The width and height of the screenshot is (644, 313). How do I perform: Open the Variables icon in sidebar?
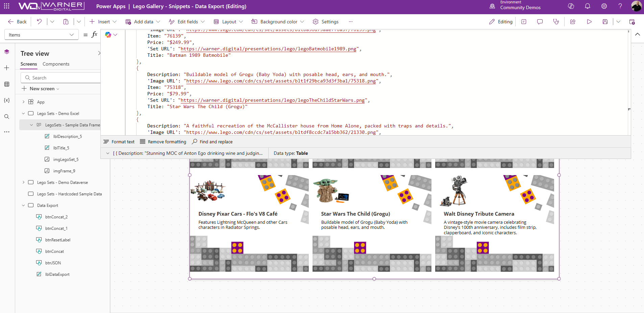tap(7, 100)
